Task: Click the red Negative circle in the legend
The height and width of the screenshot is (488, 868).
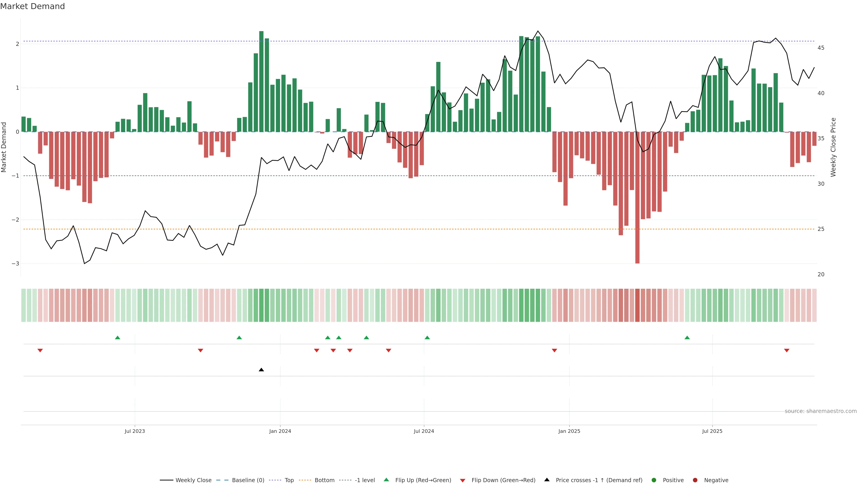Action: [x=695, y=480]
